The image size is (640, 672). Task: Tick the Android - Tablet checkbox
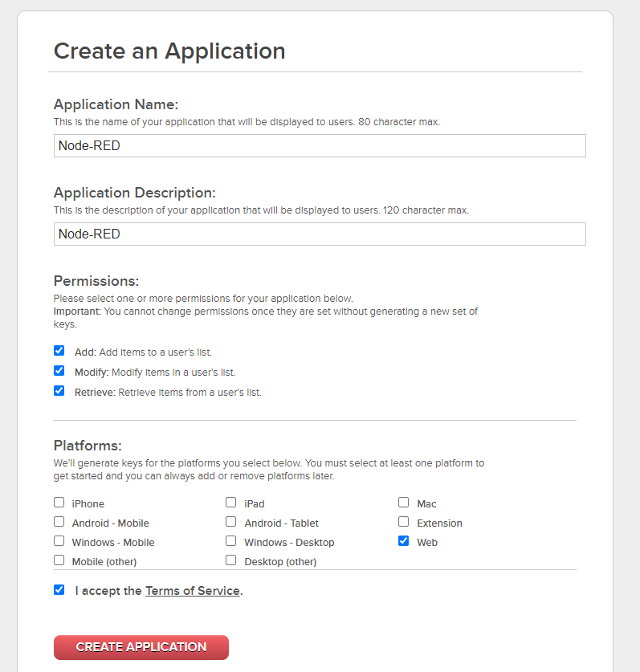click(231, 522)
